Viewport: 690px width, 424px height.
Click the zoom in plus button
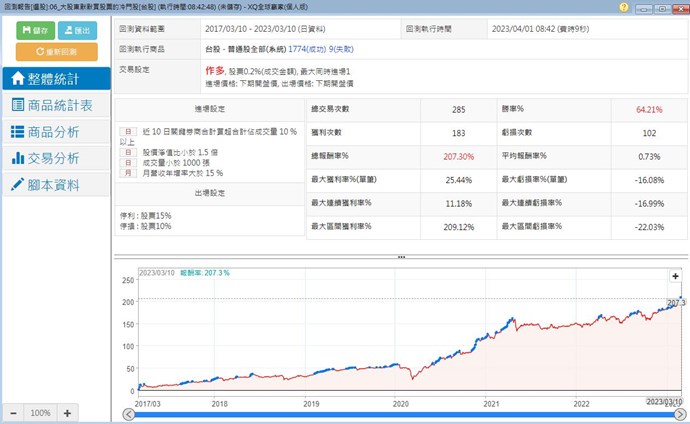tap(67, 412)
